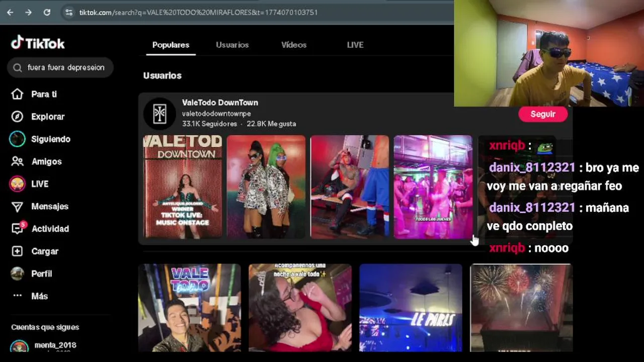Click ValeTodo DownTown account name
Image resolution: width=644 pixels, height=362 pixels.
(x=220, y=103)
